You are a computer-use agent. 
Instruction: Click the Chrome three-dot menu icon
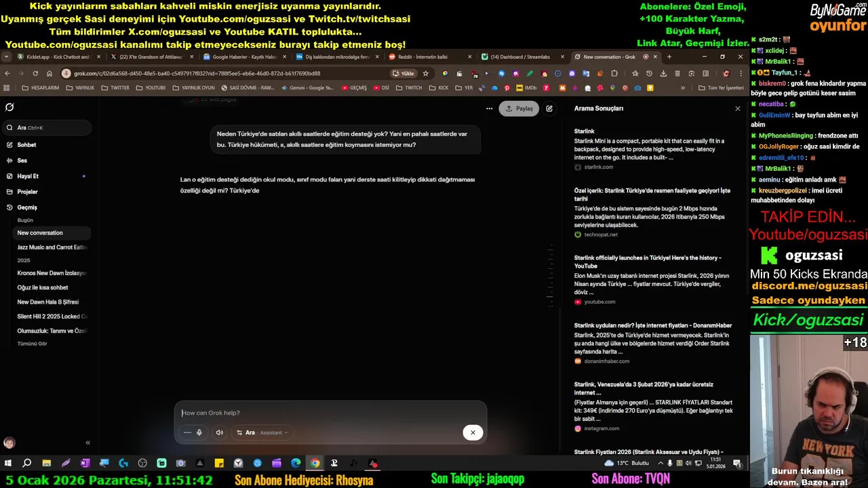pyautogui.click(x=741, y=73)
